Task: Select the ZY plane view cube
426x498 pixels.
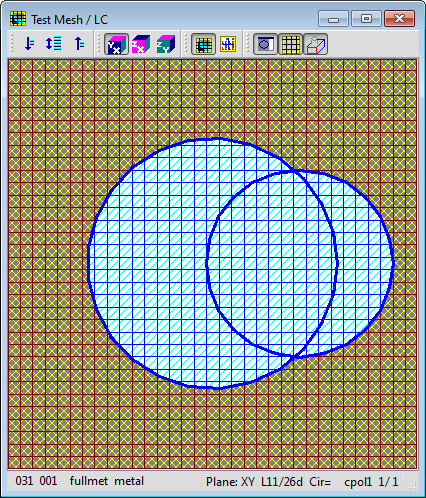Action: [166, 44]
